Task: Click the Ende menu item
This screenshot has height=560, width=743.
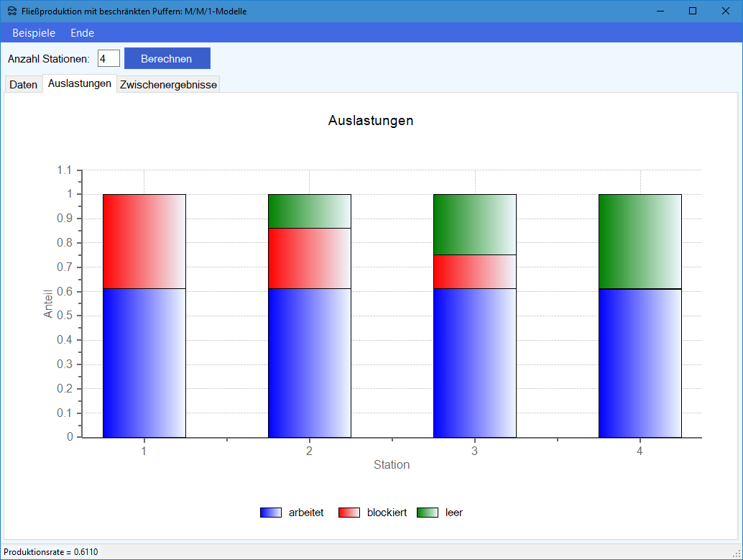Action: click(x=82, y=33)
